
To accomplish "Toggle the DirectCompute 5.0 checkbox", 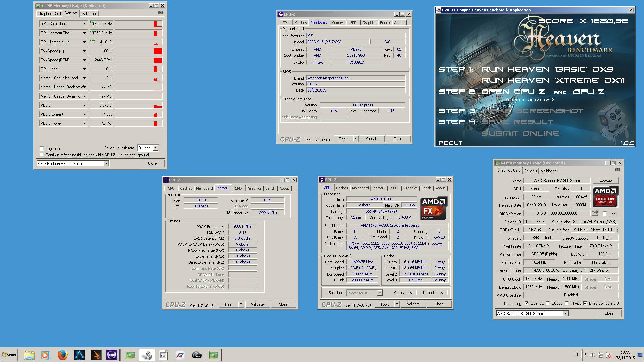I will pos(585,303).
